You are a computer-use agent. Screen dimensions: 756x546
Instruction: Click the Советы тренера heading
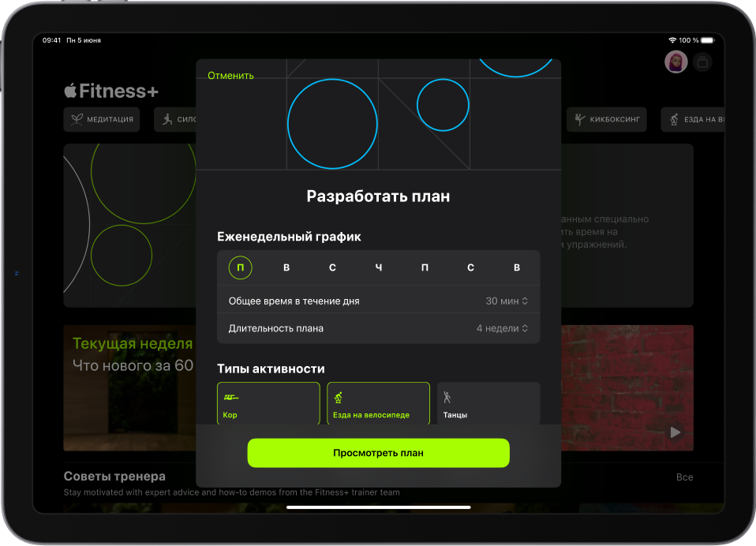click(x=114, y=476)
